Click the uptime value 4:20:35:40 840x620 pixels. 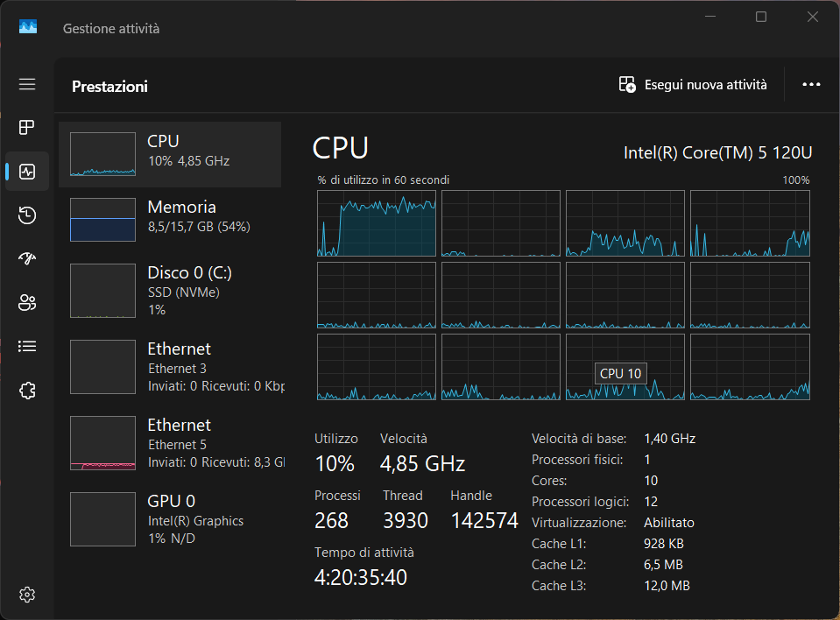pos(361,577)
